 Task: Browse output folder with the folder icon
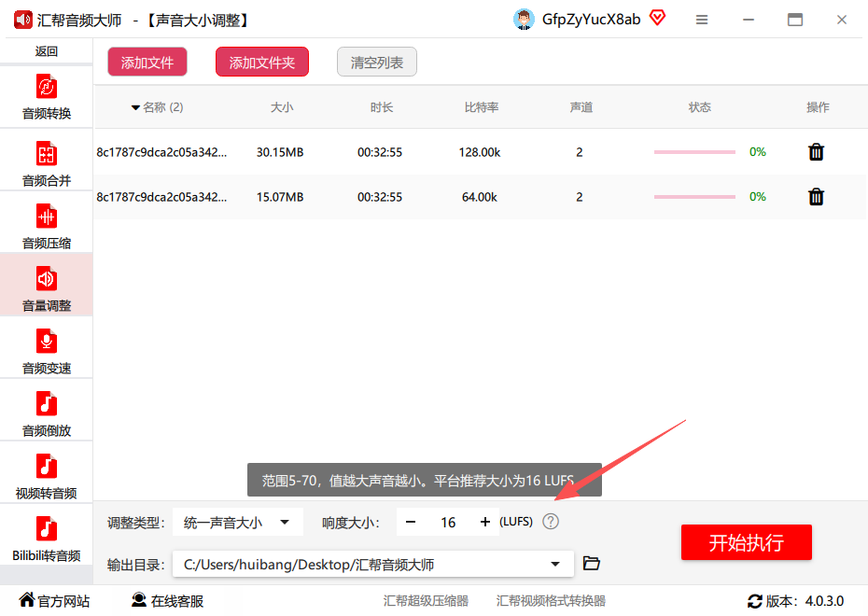(x=591, y=564)
